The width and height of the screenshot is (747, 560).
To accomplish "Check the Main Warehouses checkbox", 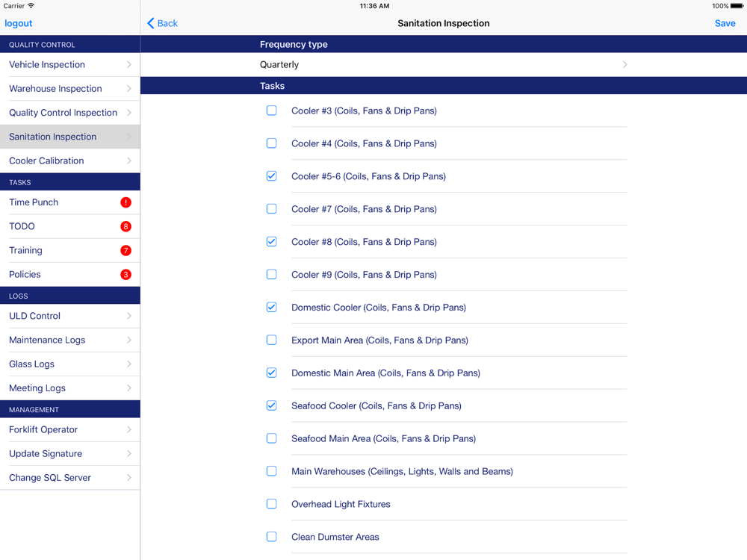I will point(272,471).
